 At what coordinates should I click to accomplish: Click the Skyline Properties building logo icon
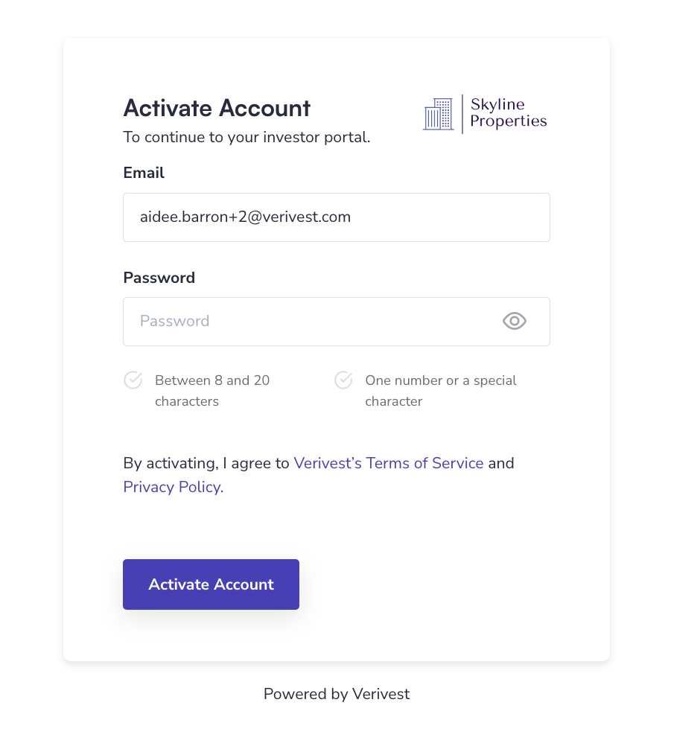438,114
